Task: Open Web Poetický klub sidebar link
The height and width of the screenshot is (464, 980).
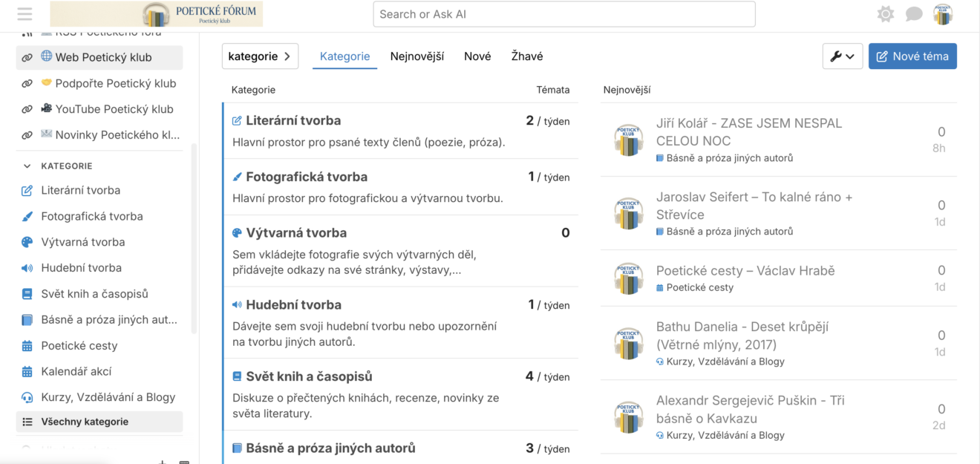Action: (x=99, y=57)
